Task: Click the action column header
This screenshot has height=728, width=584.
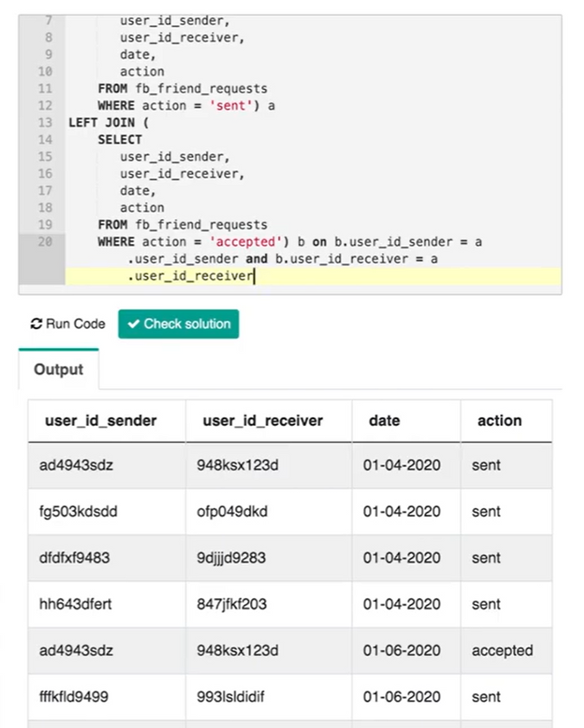Action: click(499, 421)
